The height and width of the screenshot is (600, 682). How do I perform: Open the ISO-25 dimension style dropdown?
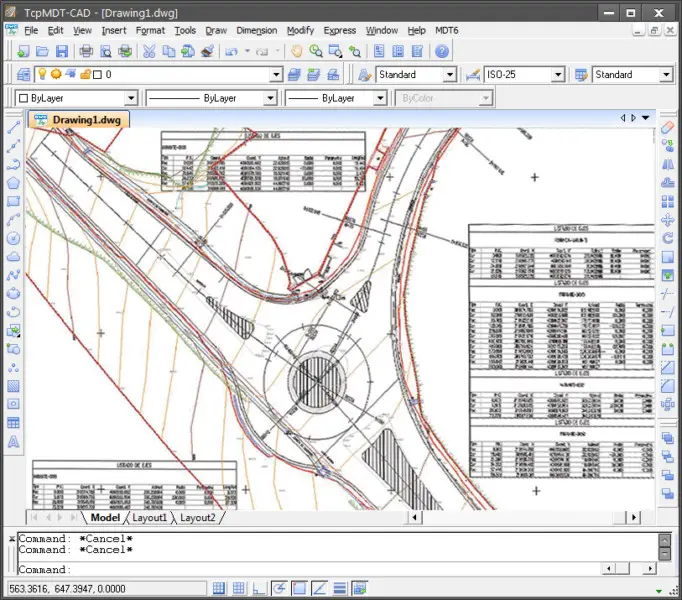(558, 75)
